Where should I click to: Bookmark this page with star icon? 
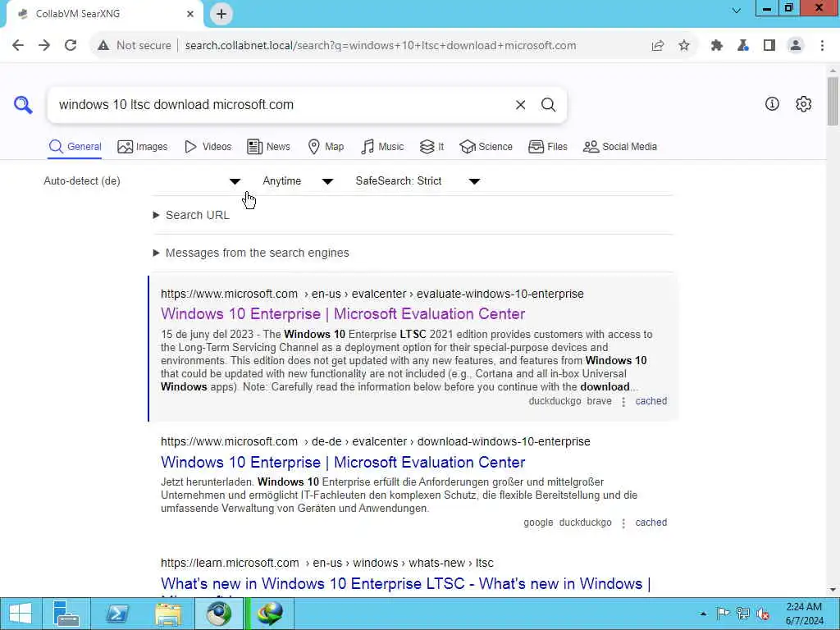click(684, 46)
